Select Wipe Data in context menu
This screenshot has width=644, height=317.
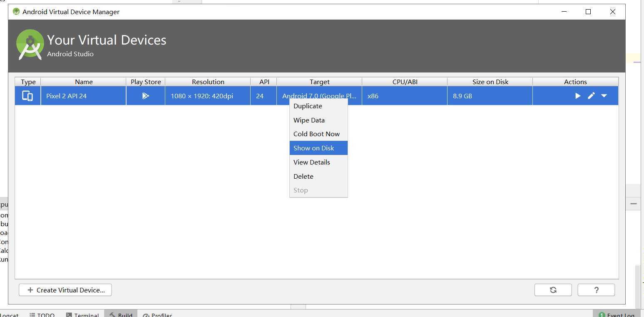(x=318, y=120)
